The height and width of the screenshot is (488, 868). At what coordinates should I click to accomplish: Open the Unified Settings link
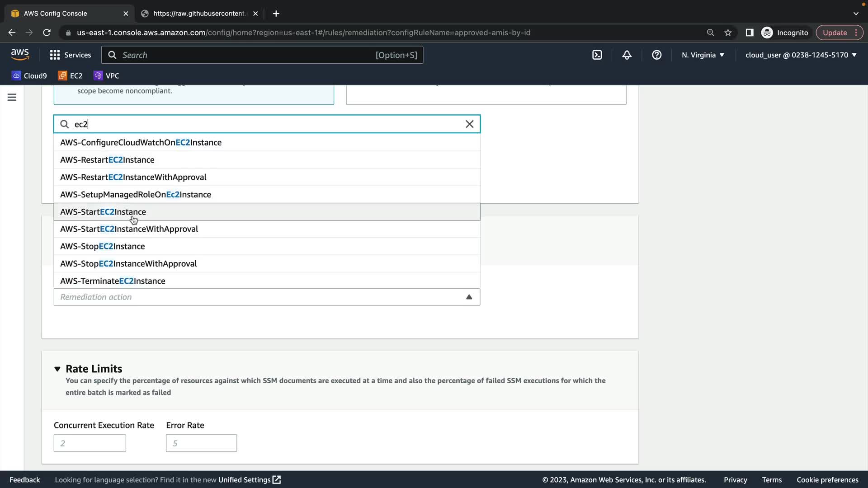(x=249, y=479)
